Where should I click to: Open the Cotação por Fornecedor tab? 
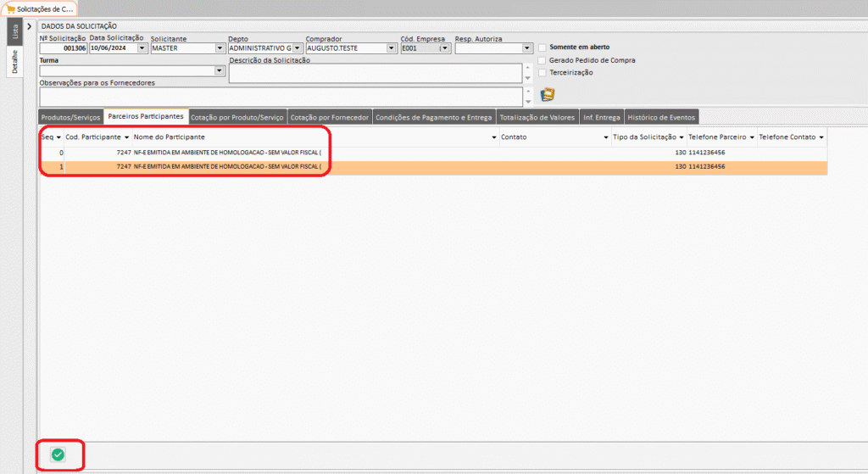[x=330, y=117]
